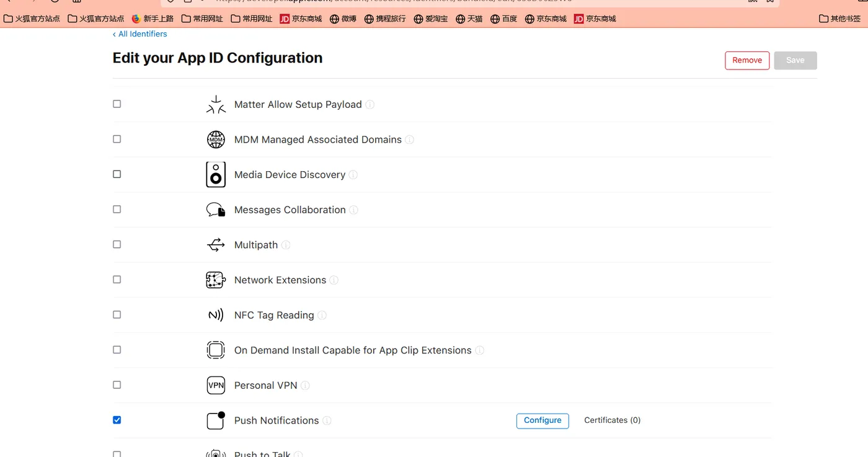Click the NFC Tag Reading icon
Viewport: 868px width, 457px height.
[216, 315]
